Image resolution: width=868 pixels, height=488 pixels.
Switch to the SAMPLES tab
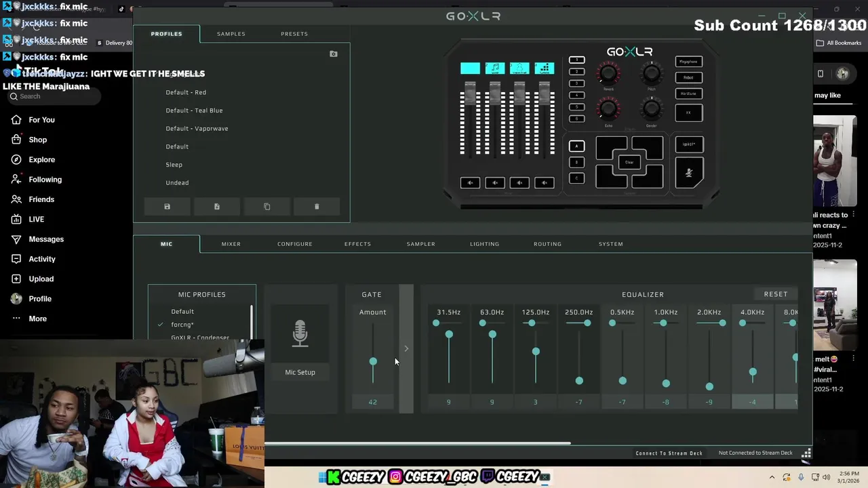pyautogui.click(x=231, y=34)
